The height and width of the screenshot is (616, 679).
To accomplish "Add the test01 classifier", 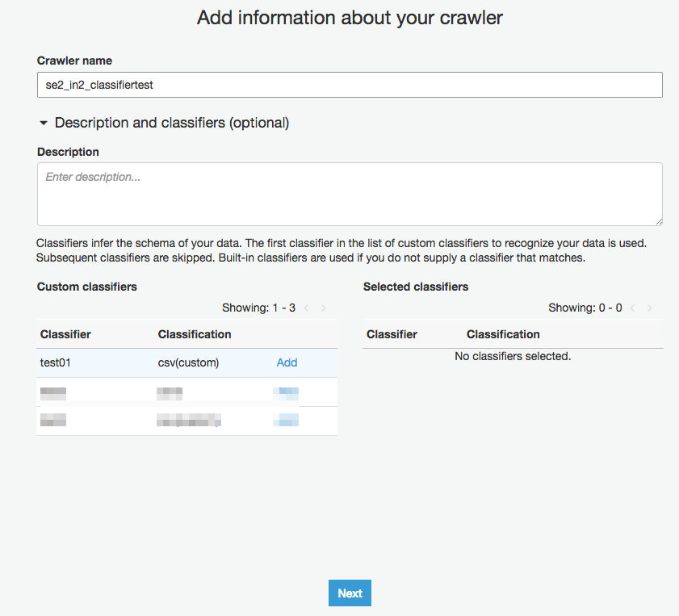I will click(x=287, y=362).
